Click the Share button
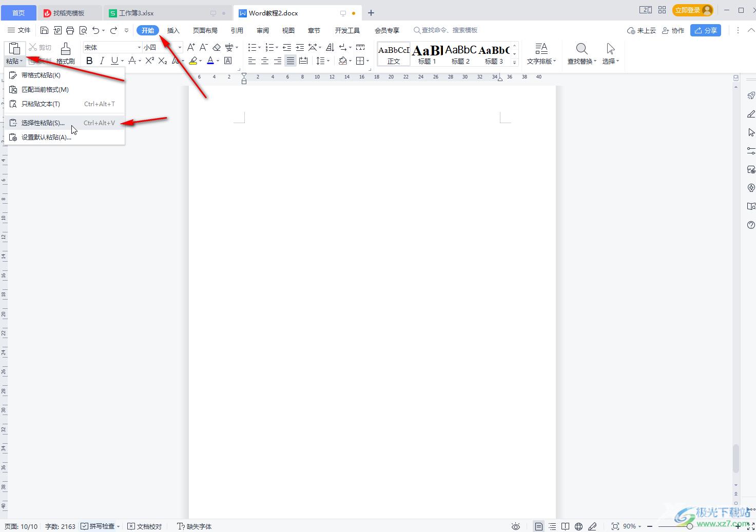 pos(706,30)
